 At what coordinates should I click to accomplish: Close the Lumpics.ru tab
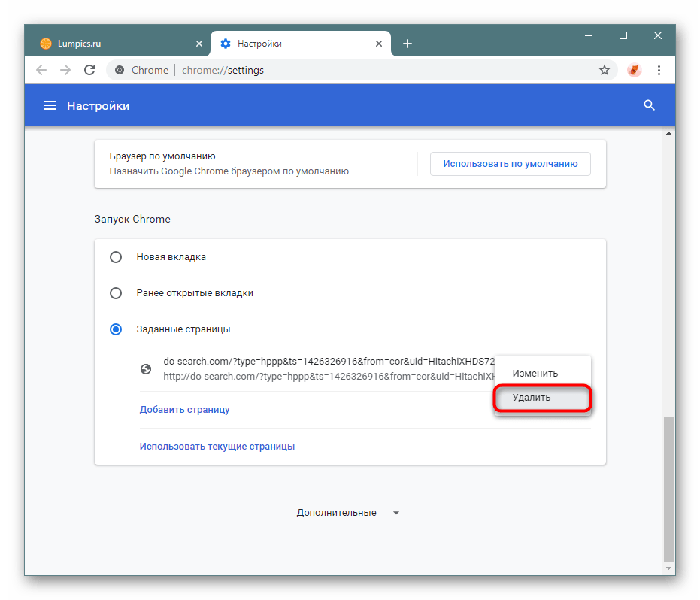[199, 44]
